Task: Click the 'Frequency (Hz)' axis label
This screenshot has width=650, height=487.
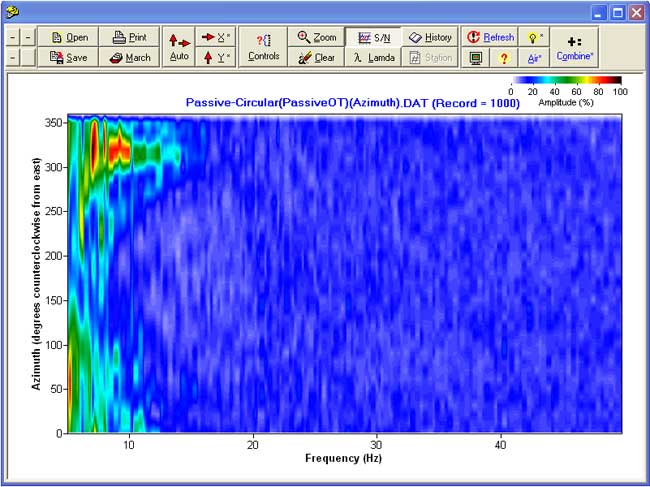Action: [x=343, y=458]
